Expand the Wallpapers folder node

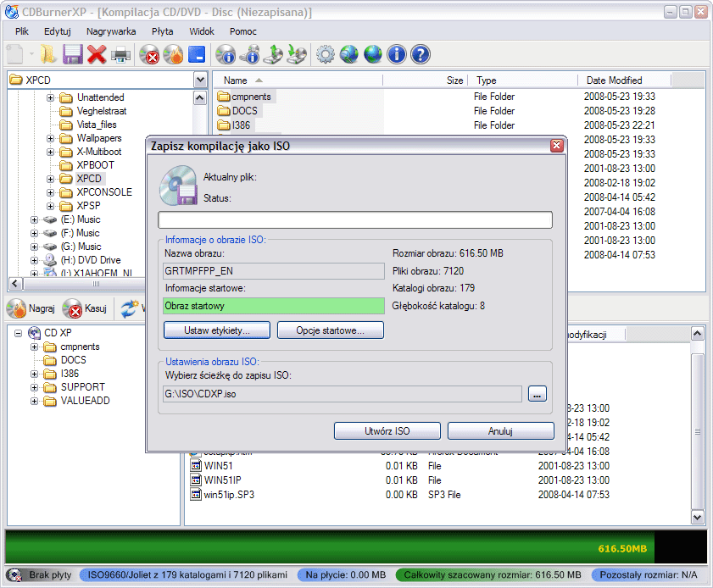pyautogui.click(x=51, y=138)
